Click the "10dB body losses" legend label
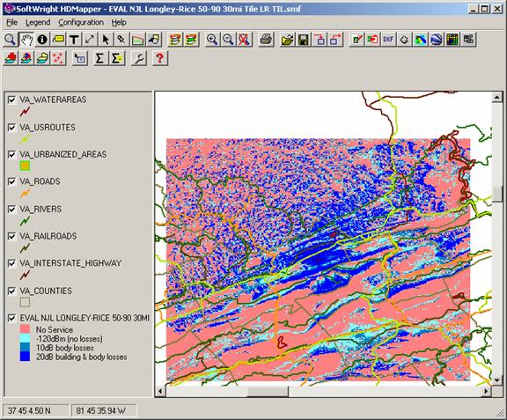The height and width of the screenshot is (420, 507). (x=64, y=348)
